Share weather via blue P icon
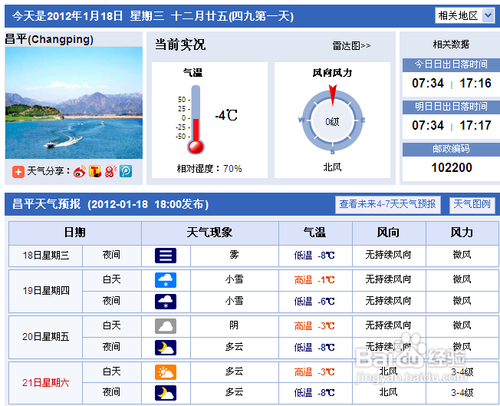500x406 pixels. tap(126, 171)
